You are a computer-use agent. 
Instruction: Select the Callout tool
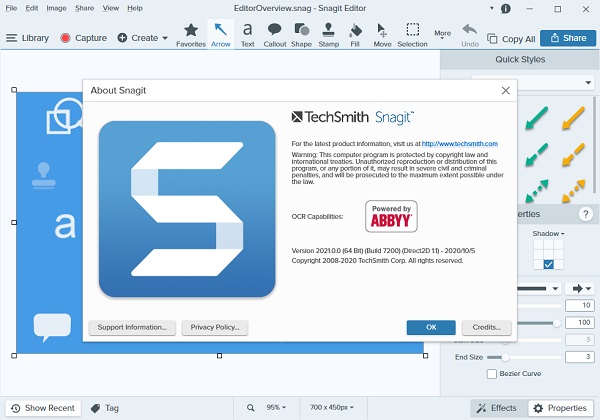tap(274, 34)
